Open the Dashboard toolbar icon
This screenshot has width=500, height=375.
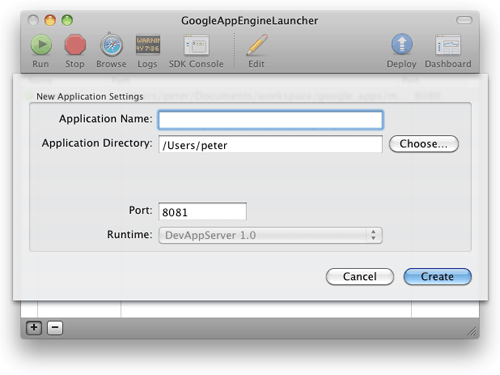(x=448, y=45)
